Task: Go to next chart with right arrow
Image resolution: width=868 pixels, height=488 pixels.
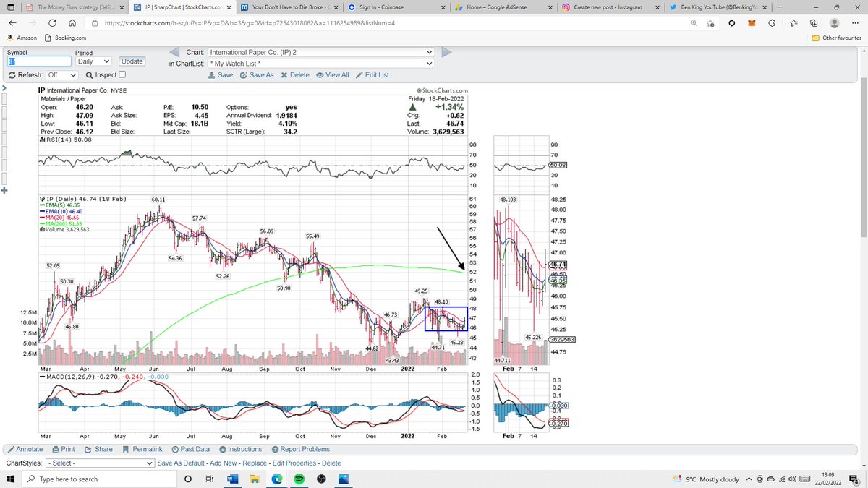Action: 446,52
